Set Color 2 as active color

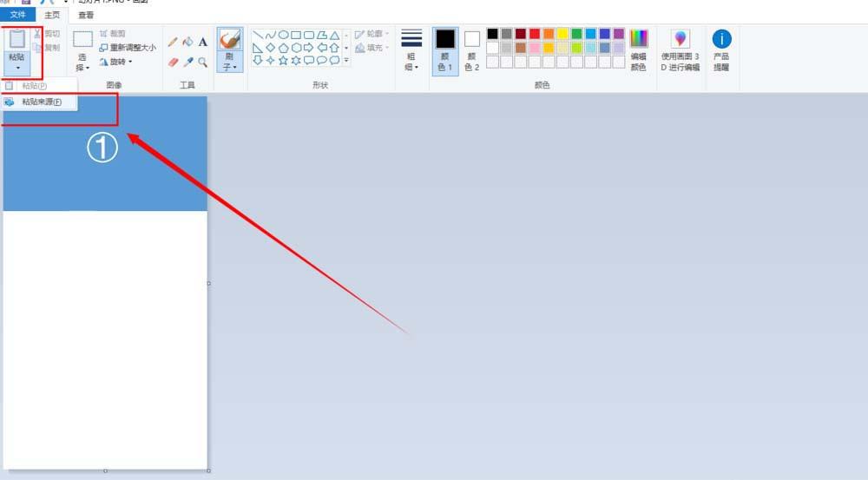click(x=472, y=50)
